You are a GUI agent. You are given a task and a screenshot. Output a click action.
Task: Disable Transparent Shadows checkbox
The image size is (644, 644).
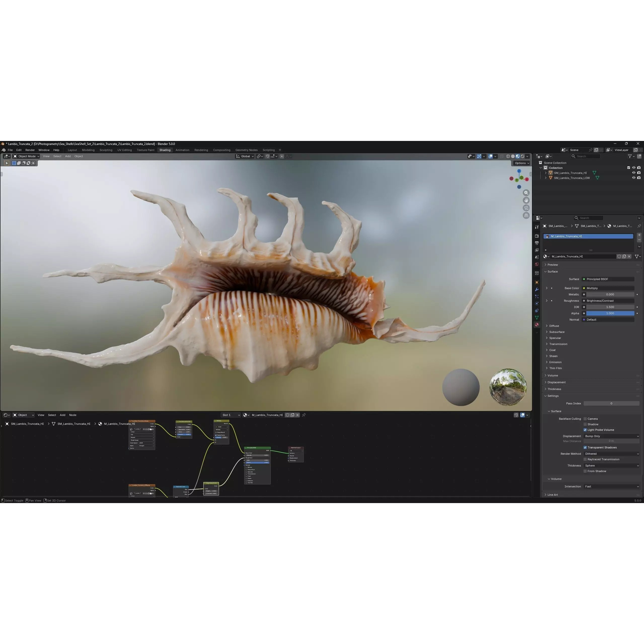click(x=585, y=447)
